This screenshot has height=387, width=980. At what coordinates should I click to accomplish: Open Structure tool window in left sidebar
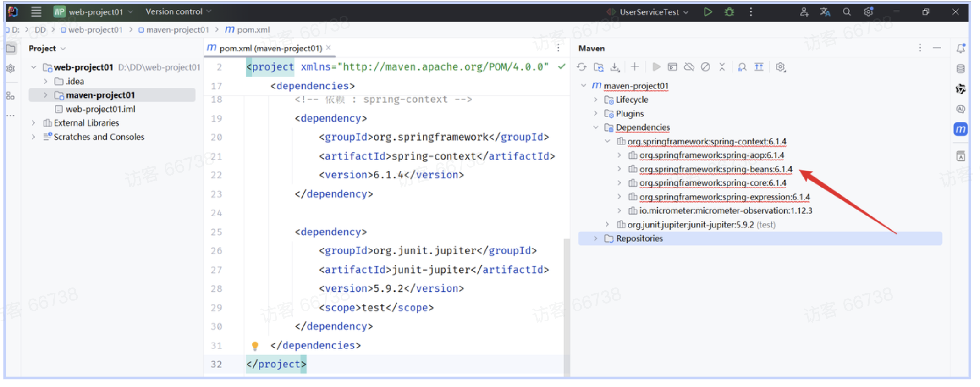11,95
